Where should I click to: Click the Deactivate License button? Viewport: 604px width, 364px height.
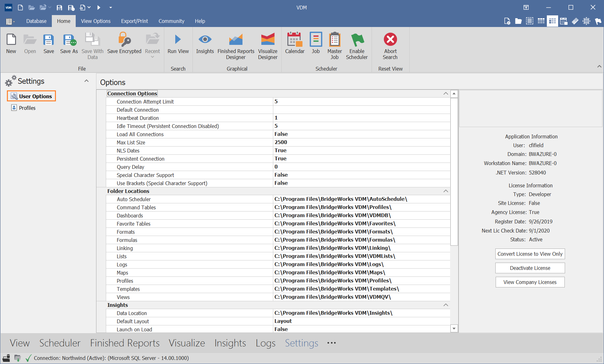point(530,268)
